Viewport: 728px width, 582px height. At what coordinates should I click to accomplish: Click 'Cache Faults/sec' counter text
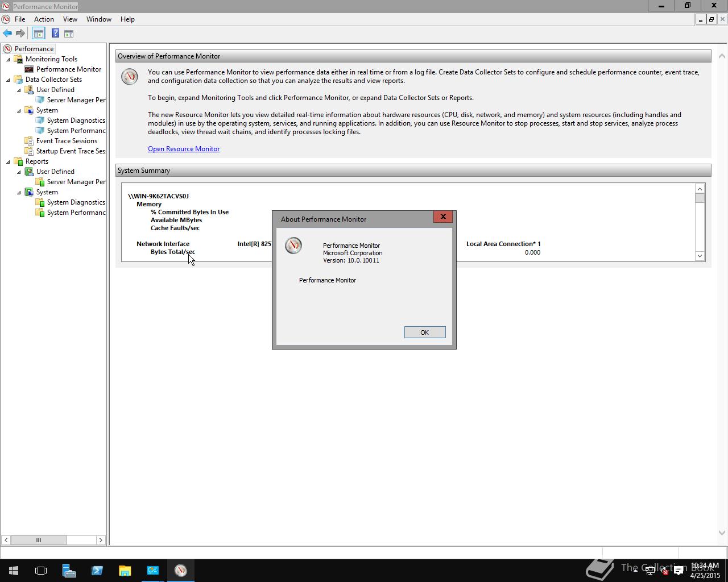175,228
